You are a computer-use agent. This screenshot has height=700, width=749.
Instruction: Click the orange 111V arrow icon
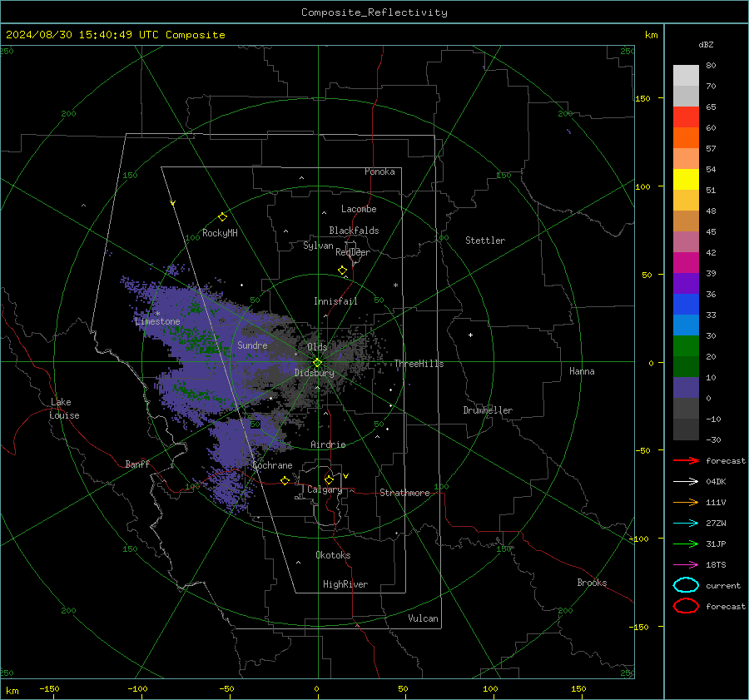686,502
